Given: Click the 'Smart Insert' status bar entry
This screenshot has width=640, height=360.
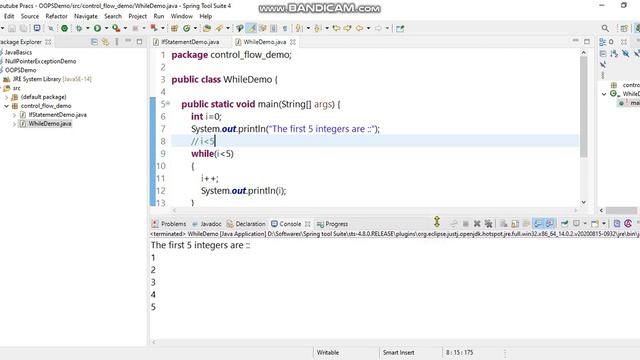Looking at the screenshot, I should (398, 352).
